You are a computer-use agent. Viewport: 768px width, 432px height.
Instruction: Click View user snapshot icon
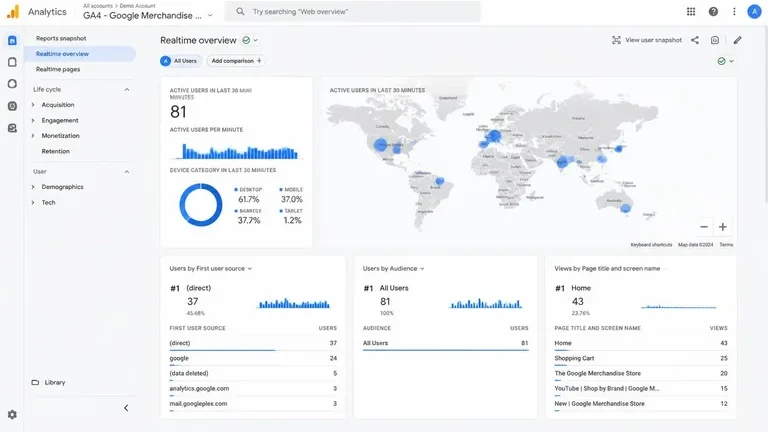(x=616, y=40)
